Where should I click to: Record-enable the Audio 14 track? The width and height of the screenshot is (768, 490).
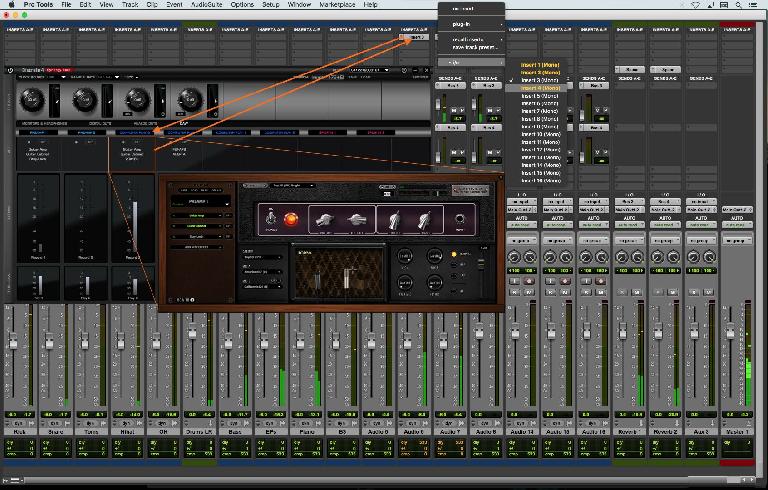pos(528,281)
